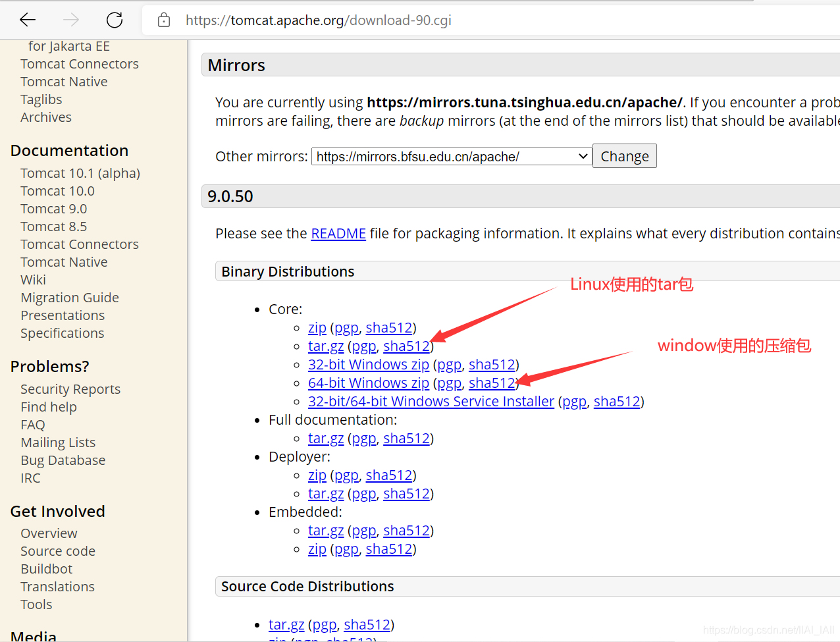The height and width of the screenshot is (642, 840).
Task: Open Presentations link
Action: point(63,315)
